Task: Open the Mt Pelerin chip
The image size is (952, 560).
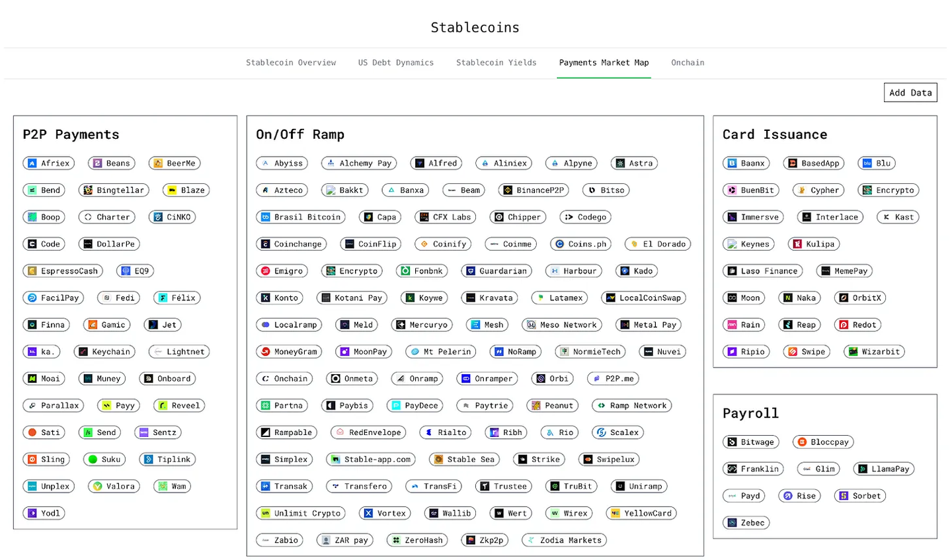Action: click(x=440, y=352)
